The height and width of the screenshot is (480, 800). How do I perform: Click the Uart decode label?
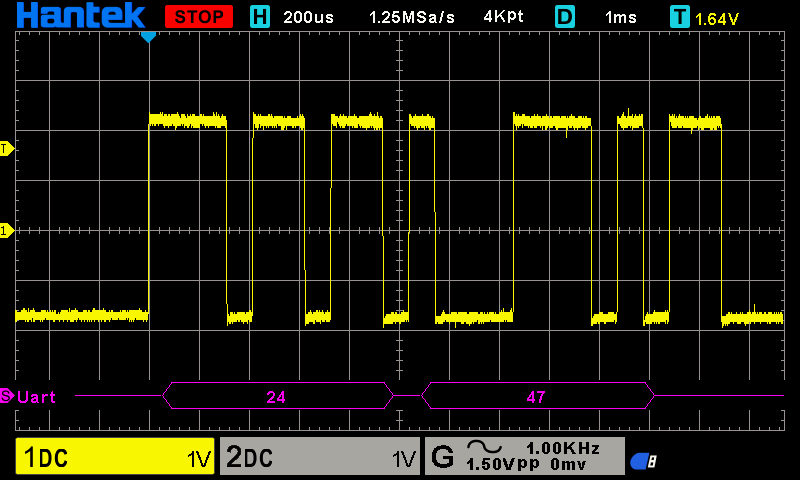(x=36, y=397)
